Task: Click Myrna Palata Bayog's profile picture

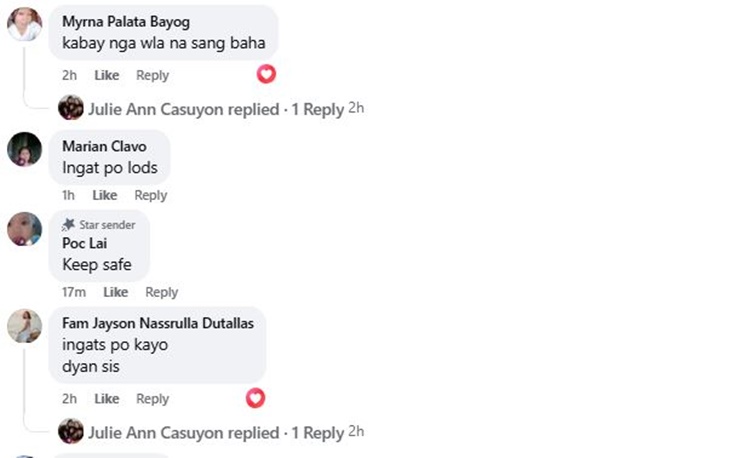Action: (24, 24)
